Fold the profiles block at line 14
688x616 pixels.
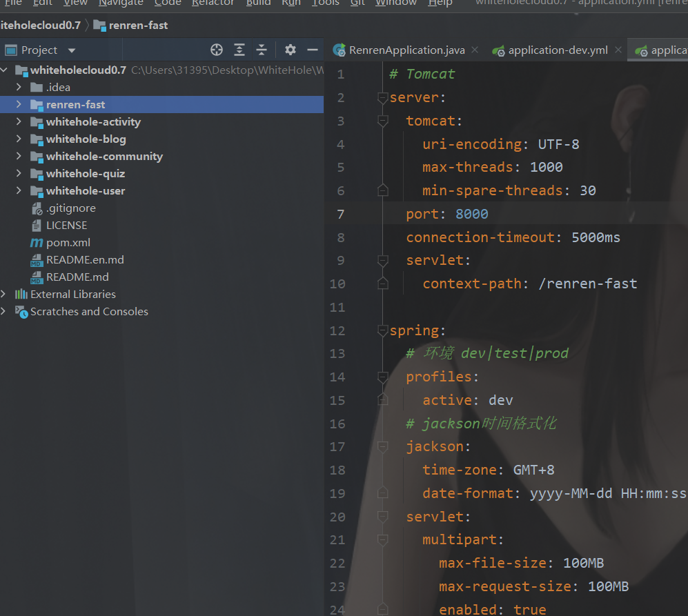382,377
